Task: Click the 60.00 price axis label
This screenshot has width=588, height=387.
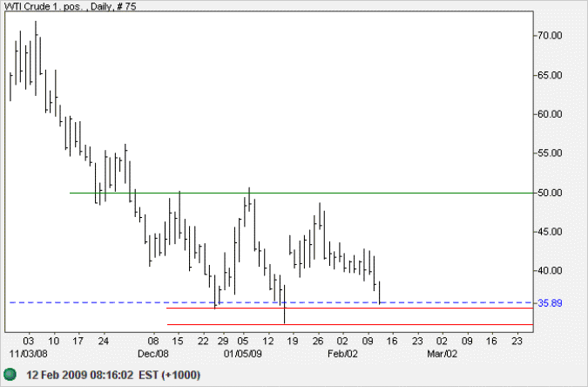Action: click(x=550, y=114)
